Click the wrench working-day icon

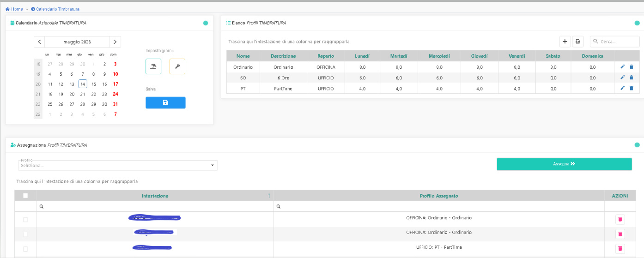coord(177,66)
